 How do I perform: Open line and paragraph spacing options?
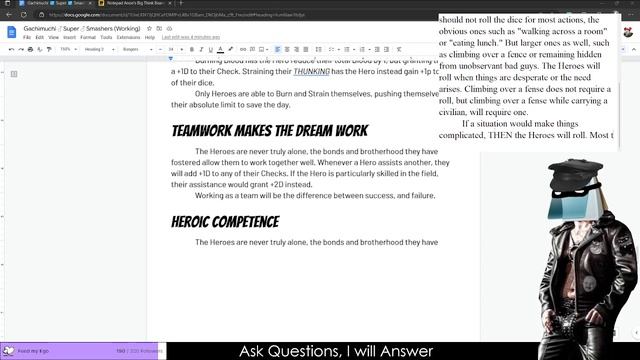coord(318,49)
